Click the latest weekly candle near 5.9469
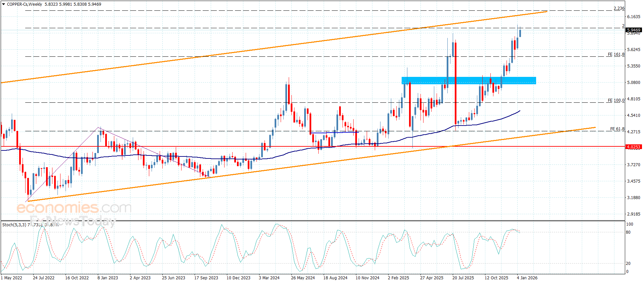644x282 pixels. (x=520, y=33)
